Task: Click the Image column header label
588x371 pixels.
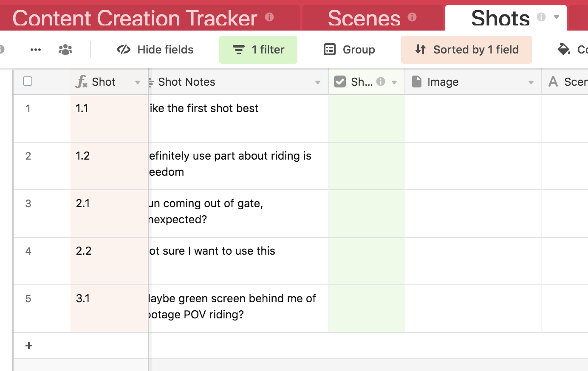Action: coord(443,82)
